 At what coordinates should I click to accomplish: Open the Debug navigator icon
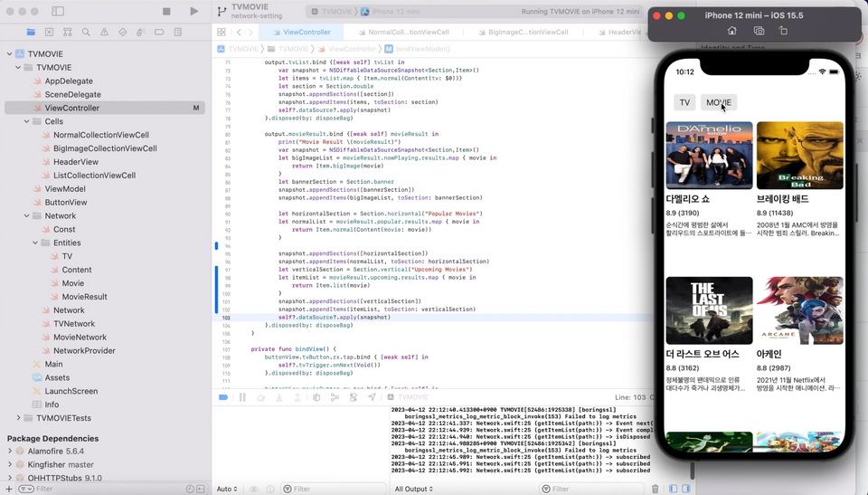[x=141, y=33]
